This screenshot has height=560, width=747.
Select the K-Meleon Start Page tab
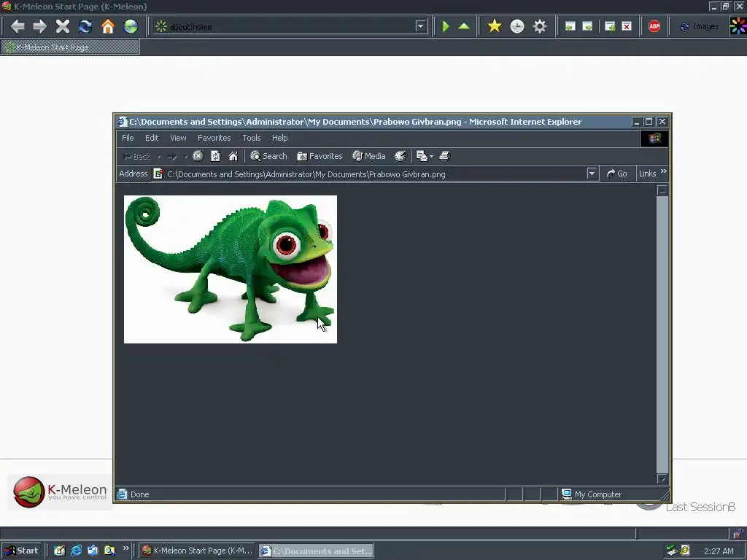[70, 47]
